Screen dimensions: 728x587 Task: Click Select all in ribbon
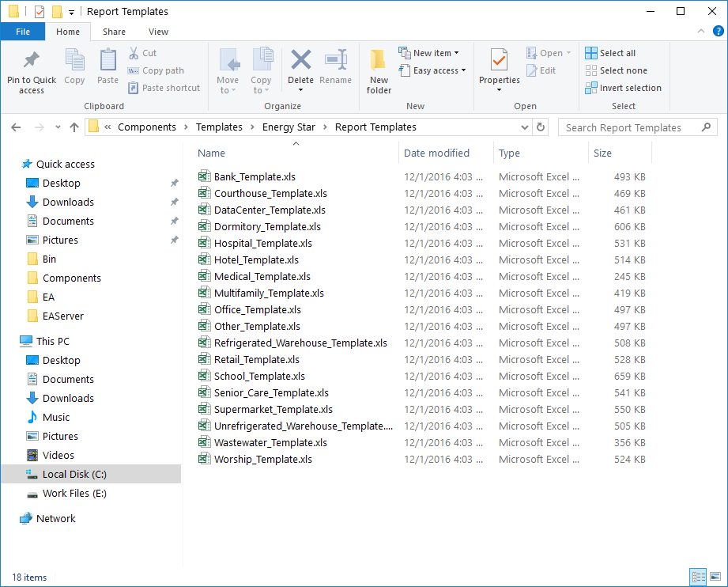click(609, 53)
